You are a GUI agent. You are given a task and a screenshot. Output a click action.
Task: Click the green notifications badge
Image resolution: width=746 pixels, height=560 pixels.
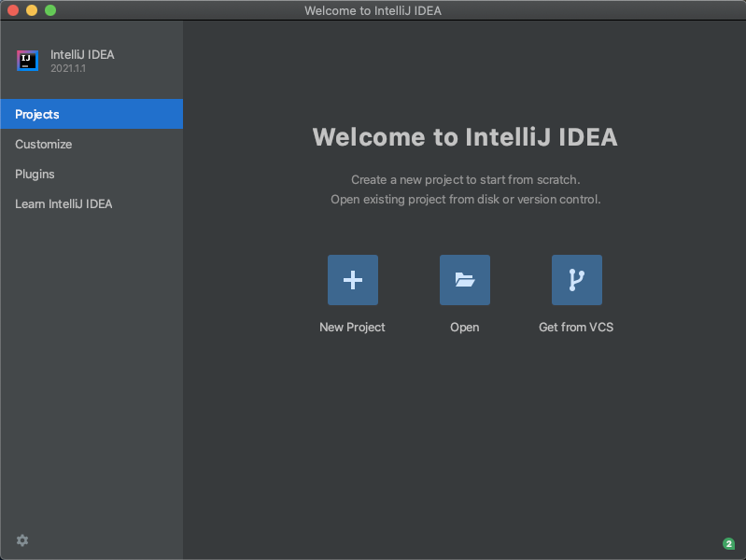[728, 543]
